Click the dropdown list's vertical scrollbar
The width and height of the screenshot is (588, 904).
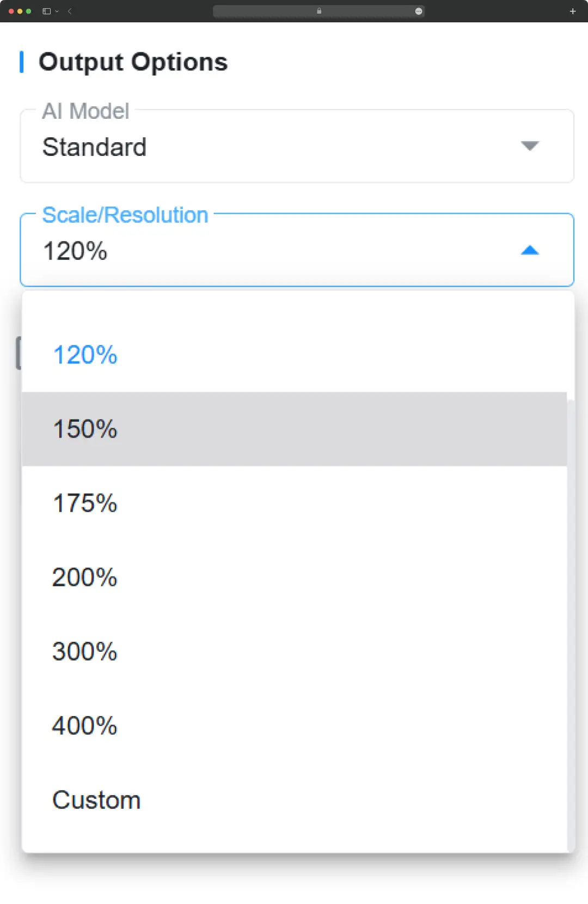(571, 626)
